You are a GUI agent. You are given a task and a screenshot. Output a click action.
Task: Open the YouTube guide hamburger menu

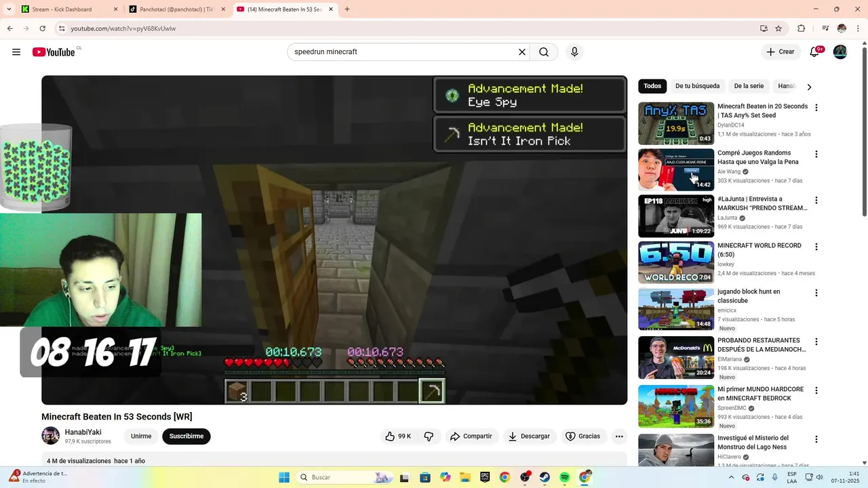16,52
